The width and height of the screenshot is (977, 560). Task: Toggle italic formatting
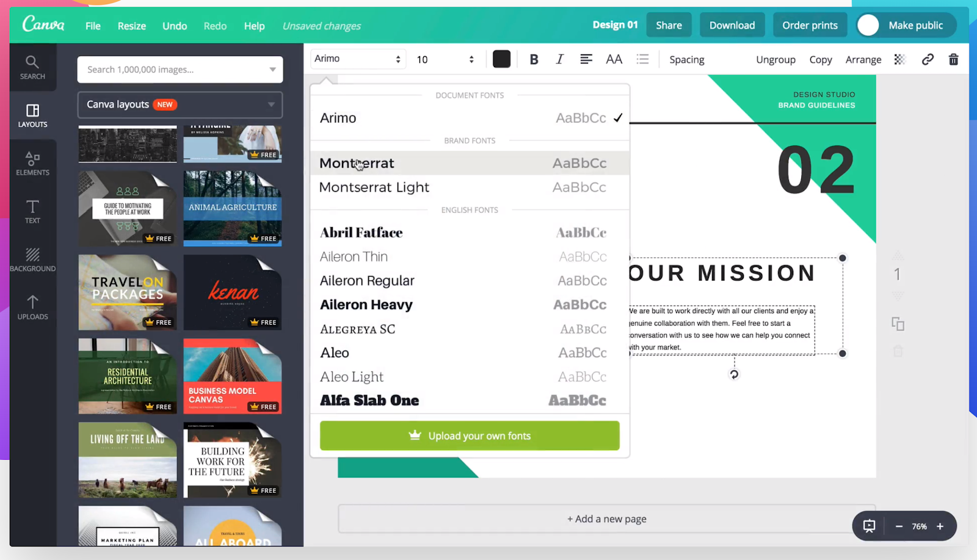point(559,59)
